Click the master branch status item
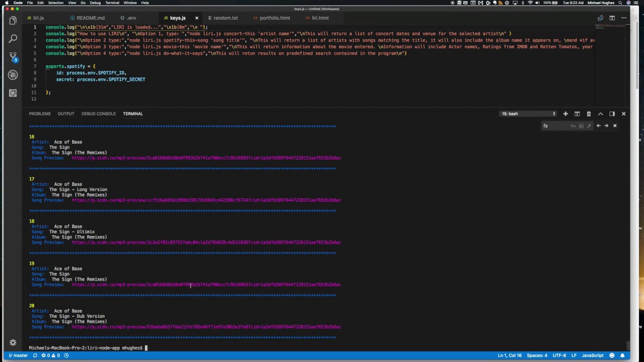 18,355
